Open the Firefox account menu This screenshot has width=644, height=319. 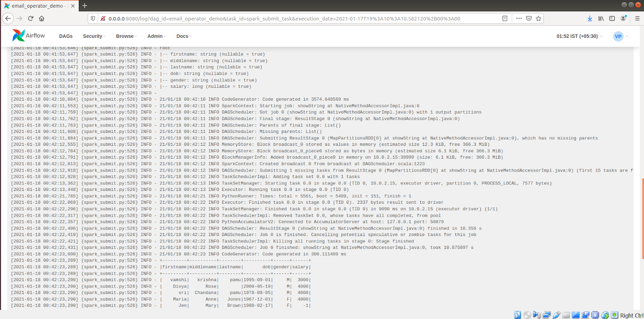pos(623,18)
